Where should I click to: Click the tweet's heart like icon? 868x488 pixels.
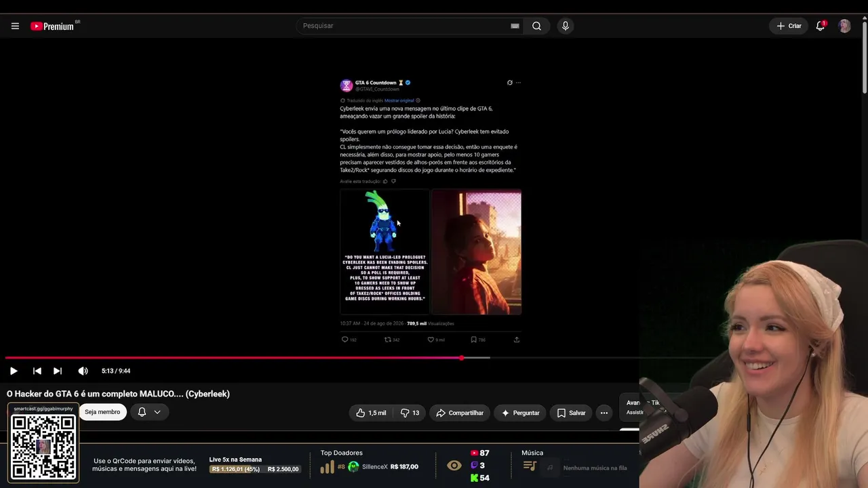(x=431, y=340)
